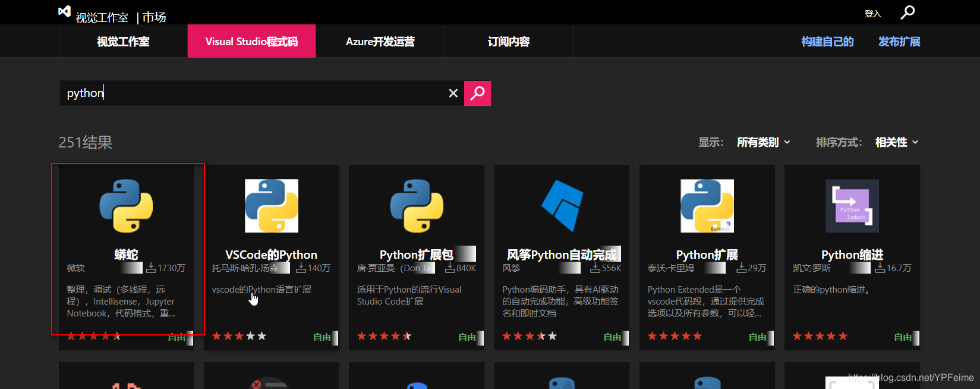
Task: Open the VSCode的Python extension title
Action: pos(272,255)
